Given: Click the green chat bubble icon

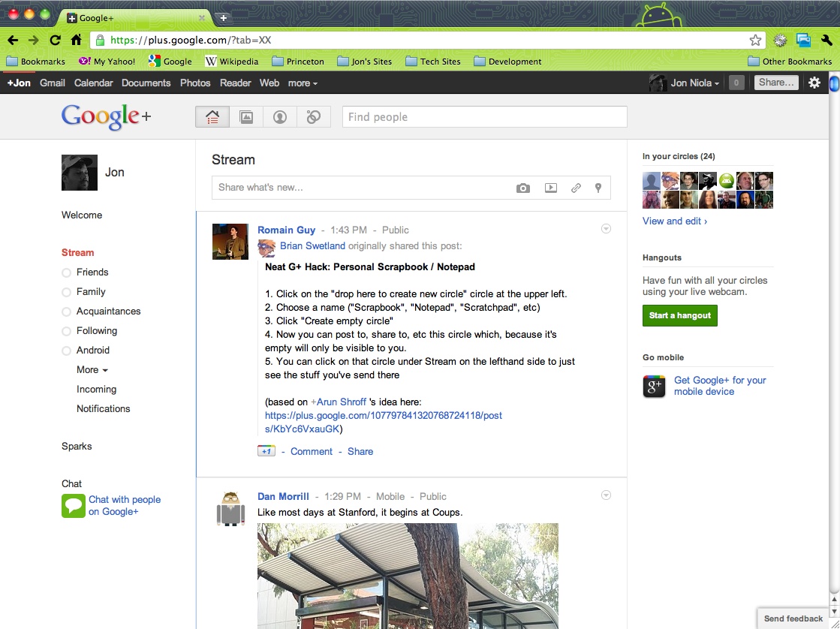Looking at the screenshot, I should [74, 506].
